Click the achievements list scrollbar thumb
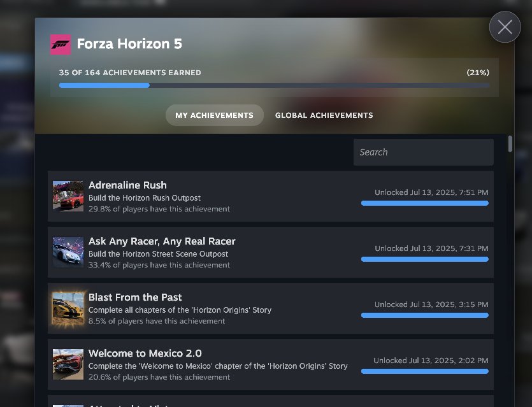This screenshot has height=407, width=532. click(510, 143)
